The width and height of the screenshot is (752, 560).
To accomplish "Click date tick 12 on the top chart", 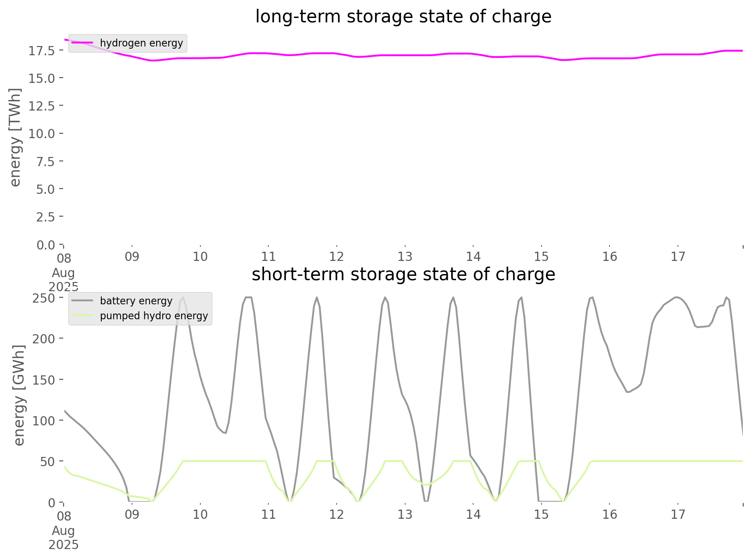I will pos(336,257).
